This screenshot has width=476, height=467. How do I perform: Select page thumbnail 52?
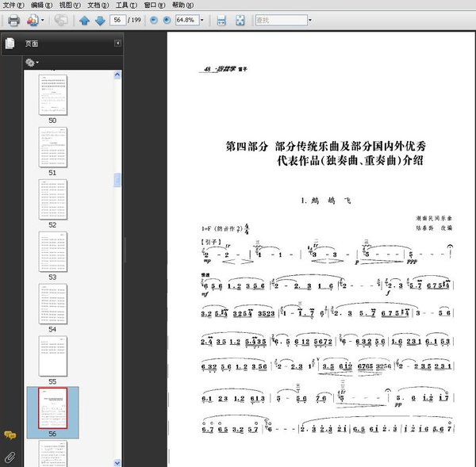(x=53, y=199)
